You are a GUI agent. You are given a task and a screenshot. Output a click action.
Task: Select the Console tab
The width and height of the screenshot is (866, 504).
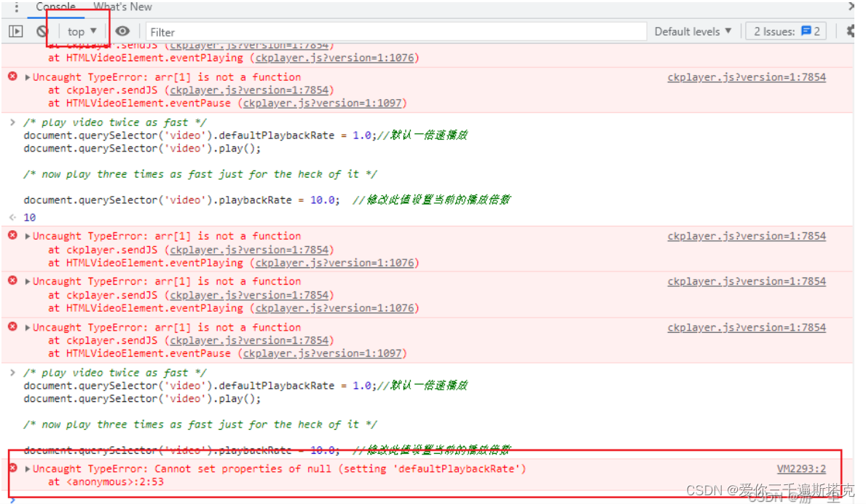(x=55, y=7)
